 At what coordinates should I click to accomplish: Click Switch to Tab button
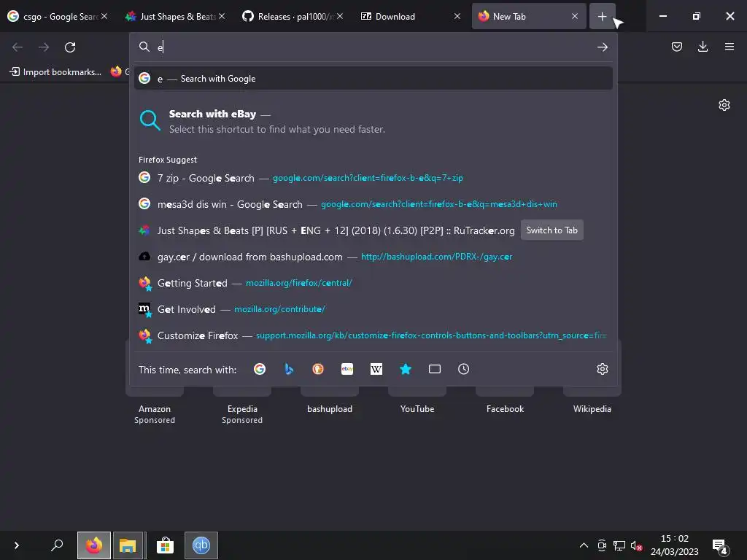click(x=551, y=230)
